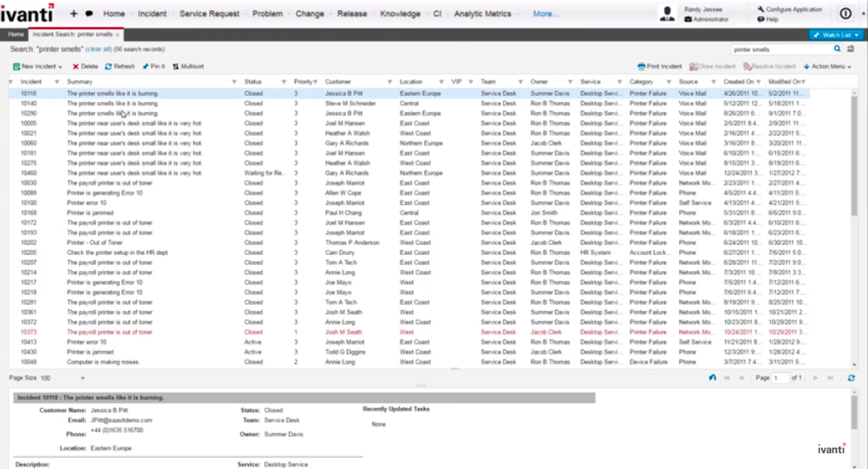Click the power icon at top right
Viewport: 868px width, 469px height.
point(845,14)
